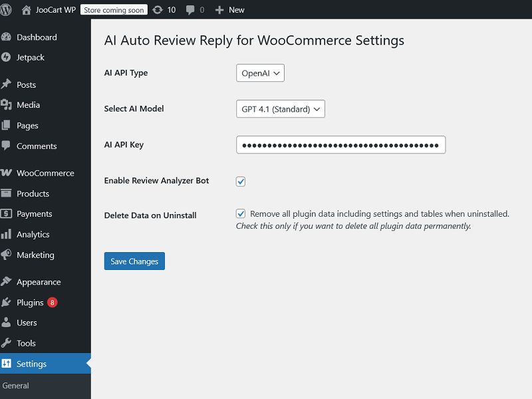Screen dimensions: 532x399
Task: Click into the AI API Key field
Action: pos(340,145)
